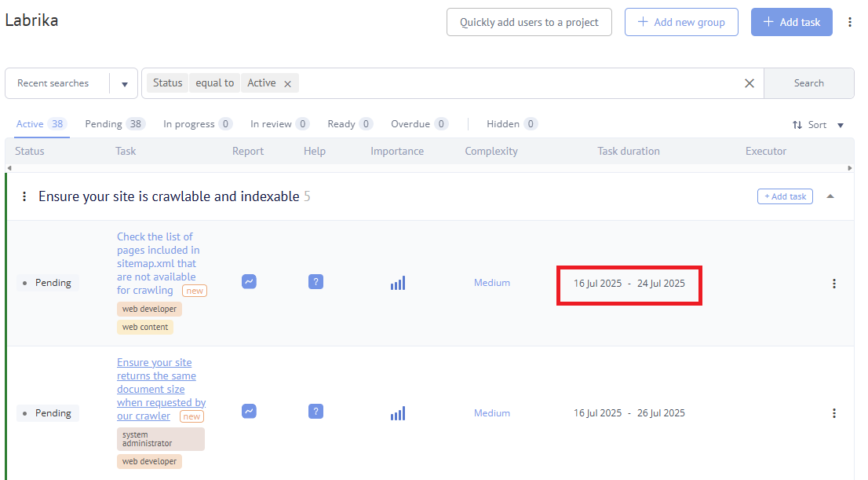
Task: Open report chart icon for sitemap.xml task
Action: coord(249,282)
